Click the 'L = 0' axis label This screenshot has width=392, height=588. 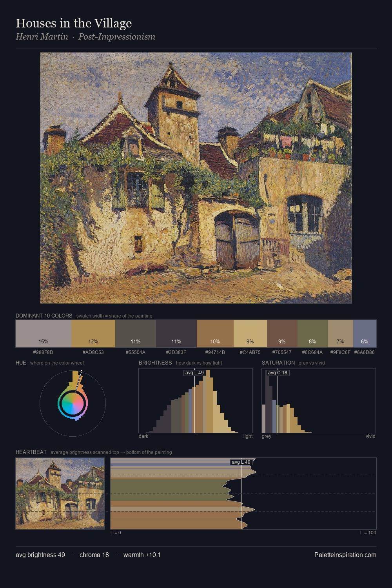coord(116,532)
